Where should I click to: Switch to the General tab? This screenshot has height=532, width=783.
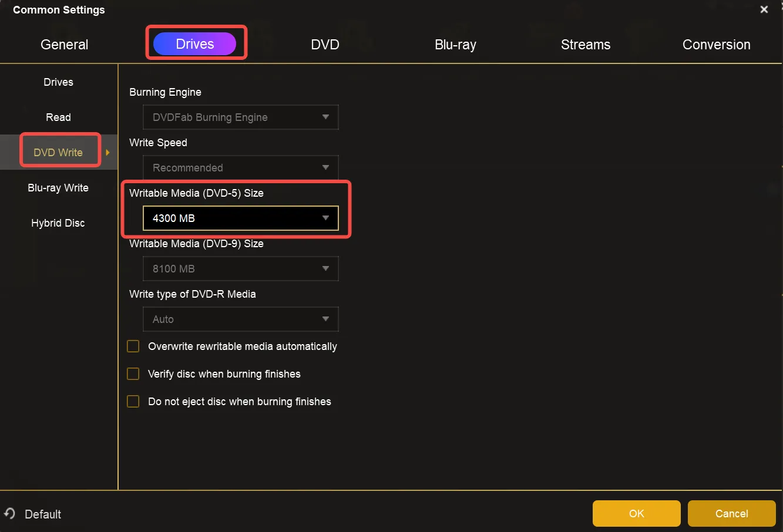click(65, 45)
